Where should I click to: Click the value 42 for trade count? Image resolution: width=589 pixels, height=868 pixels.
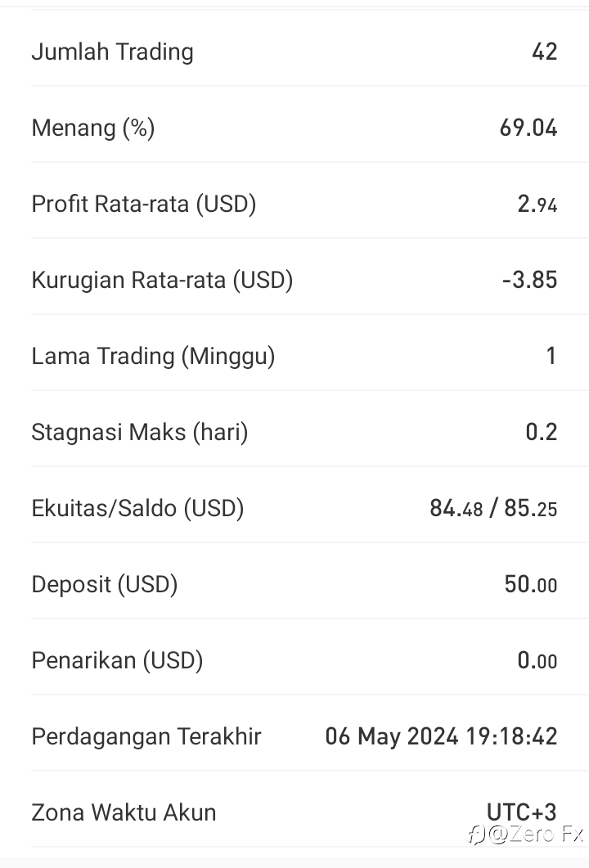click(x=544, y=52)
